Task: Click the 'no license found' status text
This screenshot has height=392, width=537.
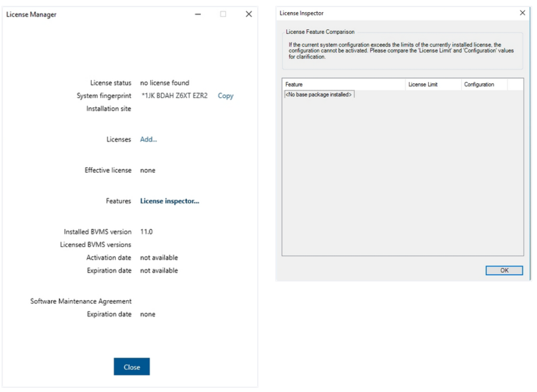Action: tap(165, 83)
